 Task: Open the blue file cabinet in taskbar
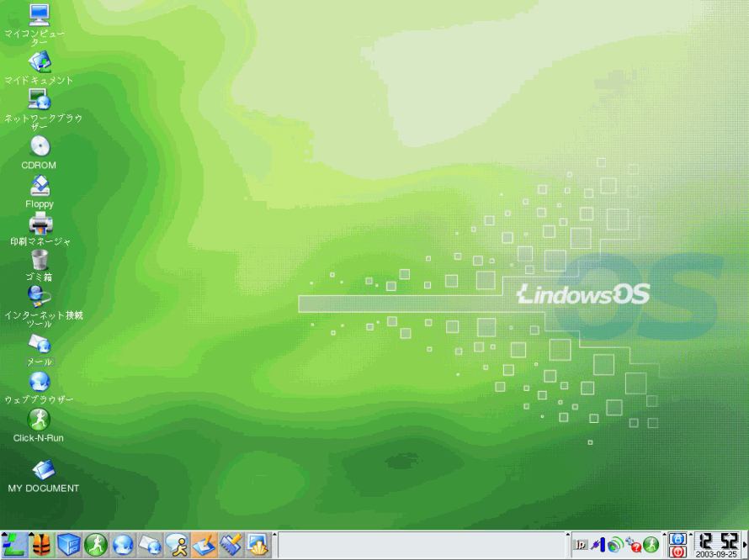point(69,545)
